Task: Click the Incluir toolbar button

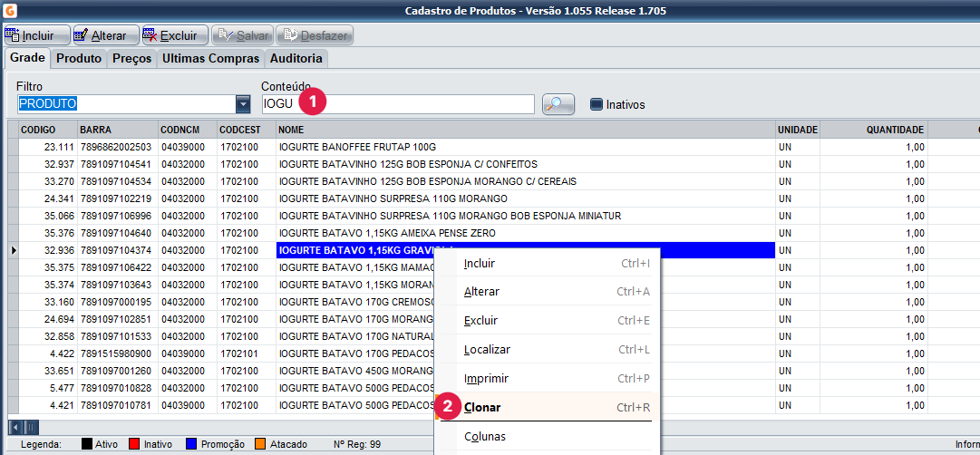Action: [x=36, y=35]
